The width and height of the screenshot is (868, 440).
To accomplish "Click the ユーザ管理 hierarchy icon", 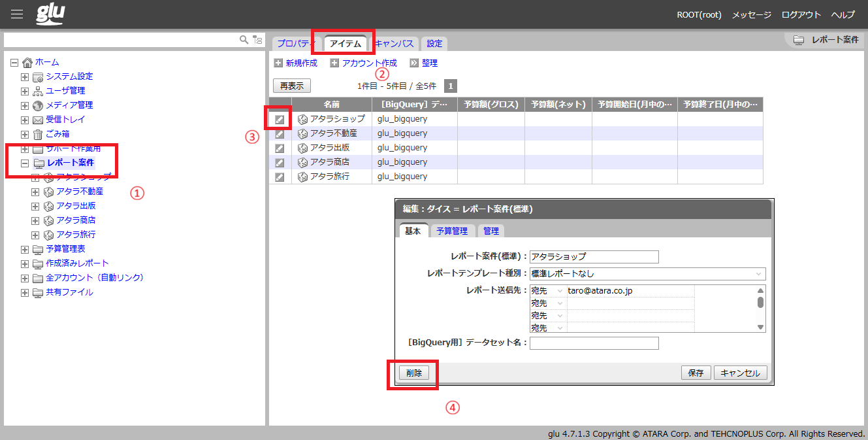I will [x=38, y=91].
